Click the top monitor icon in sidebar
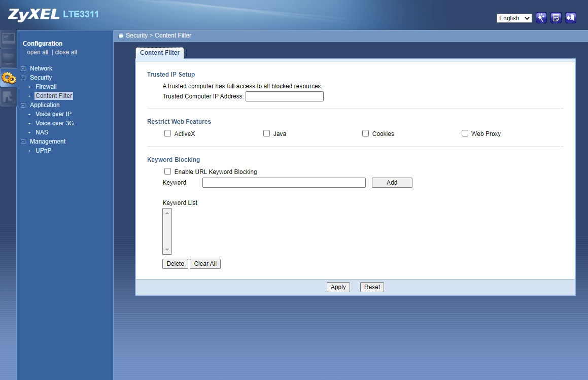Viewport: 588px width, 380px height. pyautogui.click(x=9, y=39)
